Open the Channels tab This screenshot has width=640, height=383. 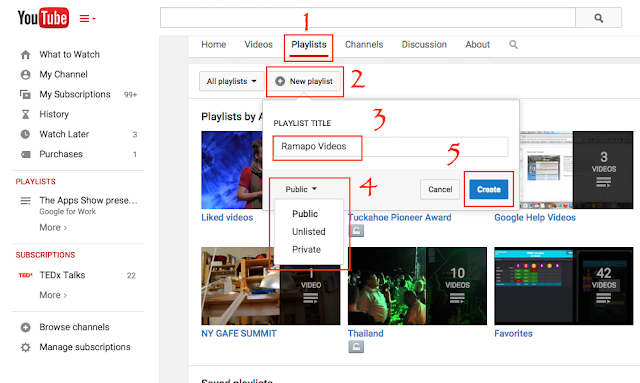[x=364, y=45]
